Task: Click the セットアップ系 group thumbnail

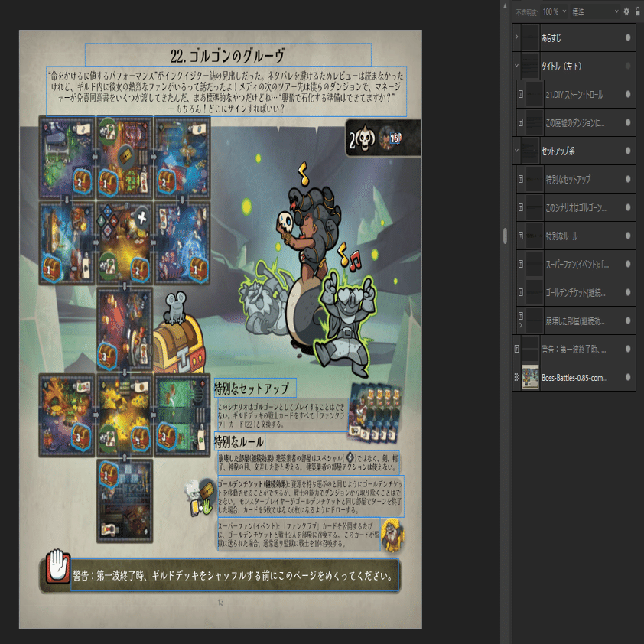Action: pyautogui.click(x=530, y=151)
